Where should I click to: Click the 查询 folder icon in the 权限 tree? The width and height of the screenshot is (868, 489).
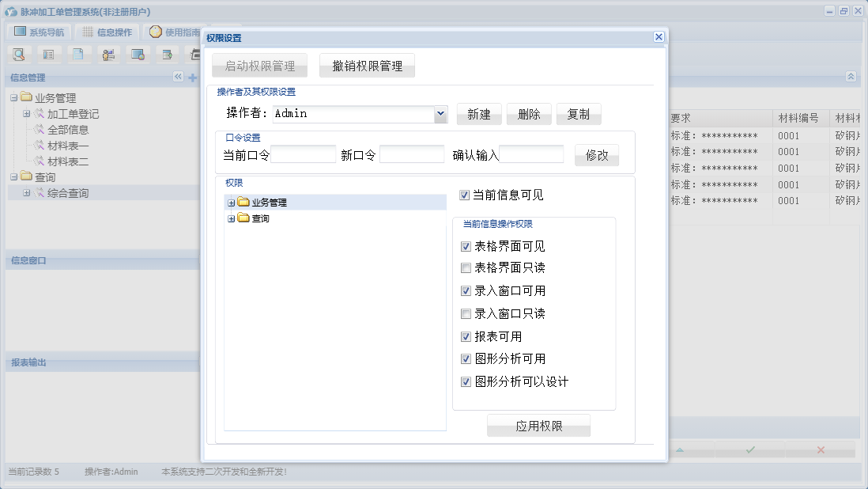pos(243,218)
